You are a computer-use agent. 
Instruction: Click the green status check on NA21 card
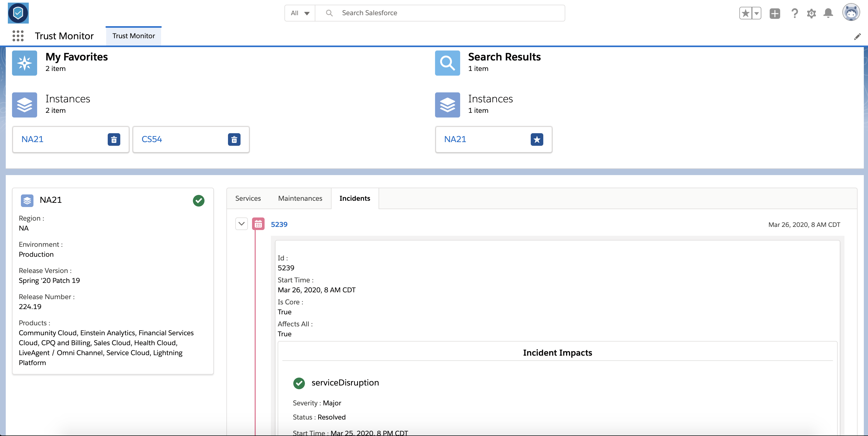[199, 201]
